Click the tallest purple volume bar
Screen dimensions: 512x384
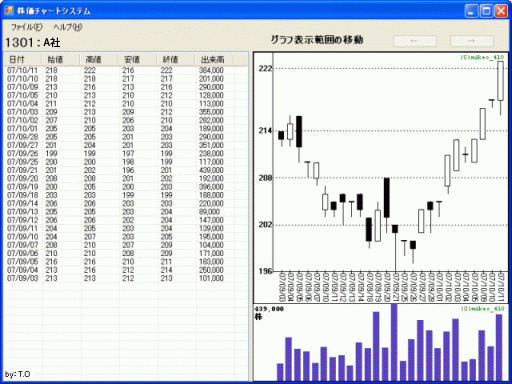click(x=394, y=342)
